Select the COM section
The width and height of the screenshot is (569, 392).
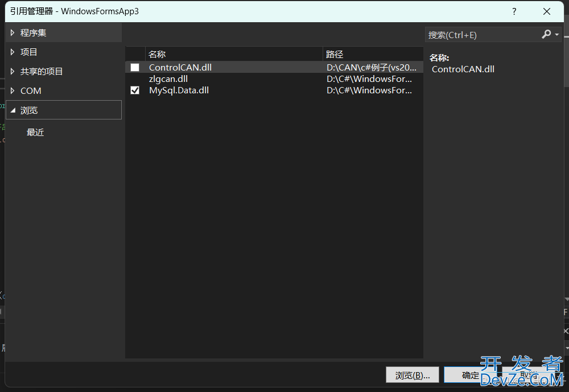coord(64,90)
